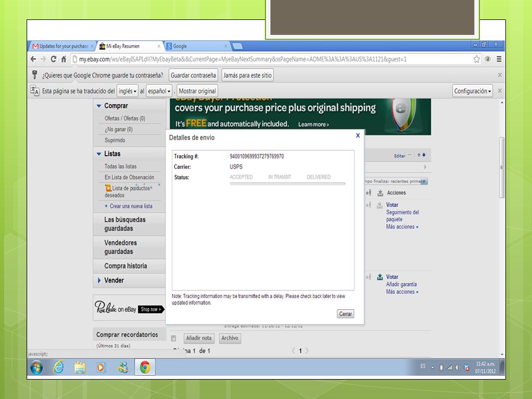Viewport: 532px width, 399px height.
Task: Click the volume icon in the system tray
Action: [458, 367]
